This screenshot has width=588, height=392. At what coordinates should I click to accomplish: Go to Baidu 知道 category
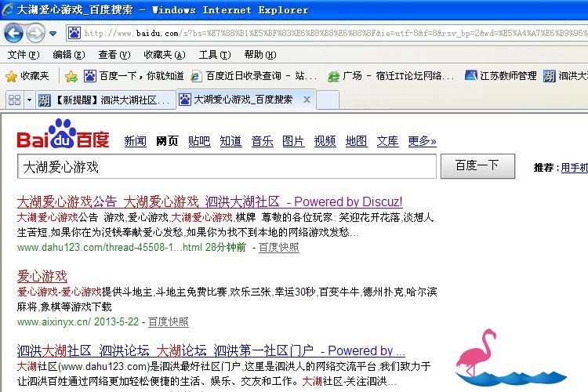(x=230, y=141)
